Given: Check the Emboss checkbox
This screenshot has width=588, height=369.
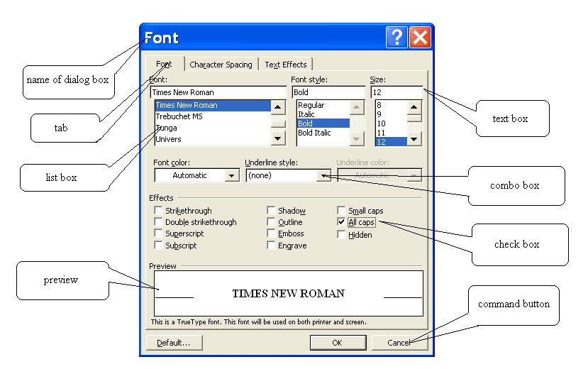Looking at the screenshot, I should (271, 233).
